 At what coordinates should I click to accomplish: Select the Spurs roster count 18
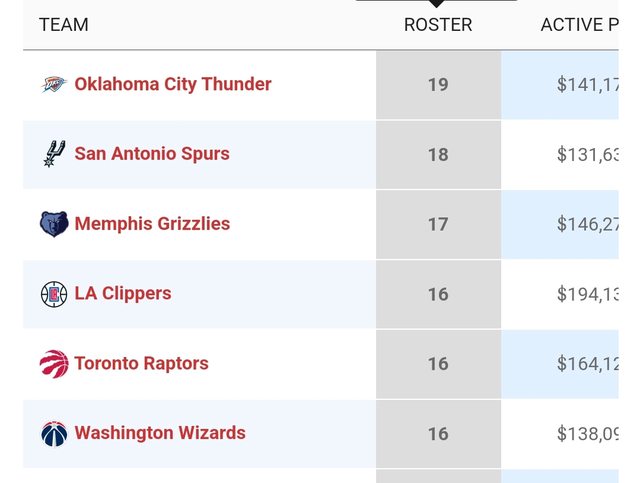[x=438, y=155]
